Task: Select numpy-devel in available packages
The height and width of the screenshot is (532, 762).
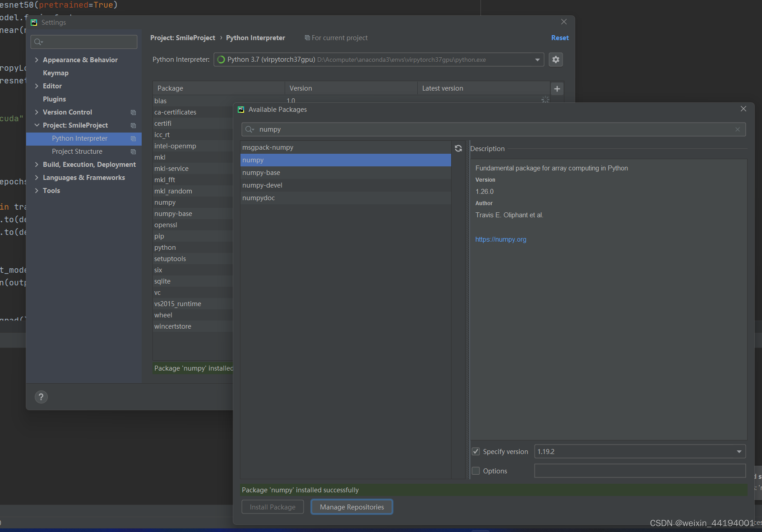Action: tap(346, 185)
